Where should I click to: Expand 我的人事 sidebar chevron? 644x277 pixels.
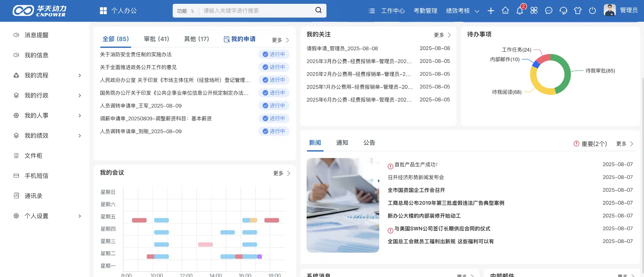click(x=80, y=116)
